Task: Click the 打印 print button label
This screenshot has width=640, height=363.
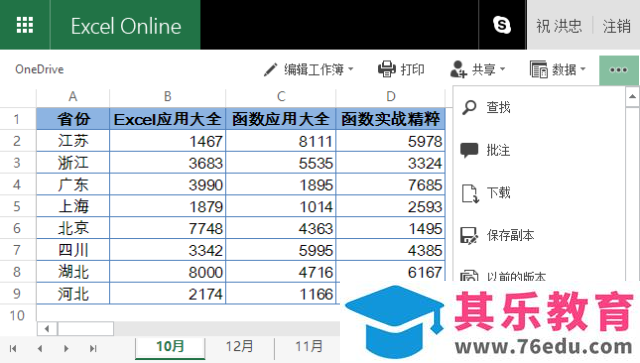Action: click(412, 69)
